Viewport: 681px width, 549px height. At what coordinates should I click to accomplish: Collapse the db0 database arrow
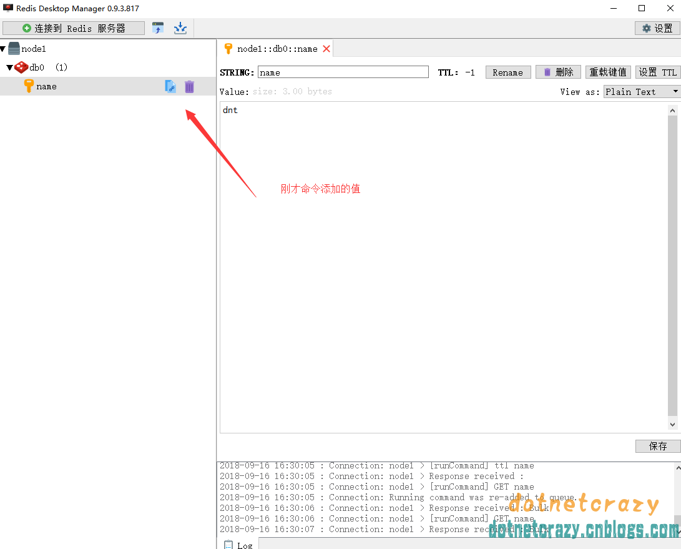(10, 67)
